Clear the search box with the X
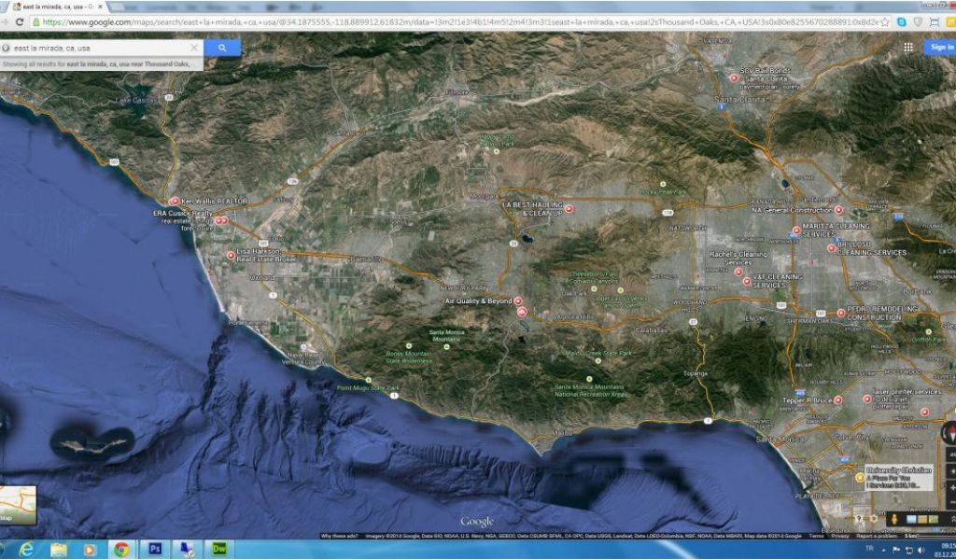 194,48
